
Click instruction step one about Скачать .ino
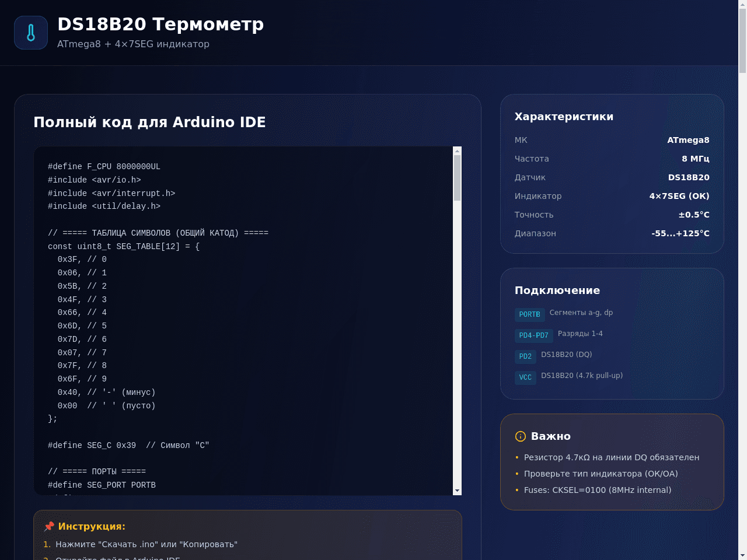(146, 544)
